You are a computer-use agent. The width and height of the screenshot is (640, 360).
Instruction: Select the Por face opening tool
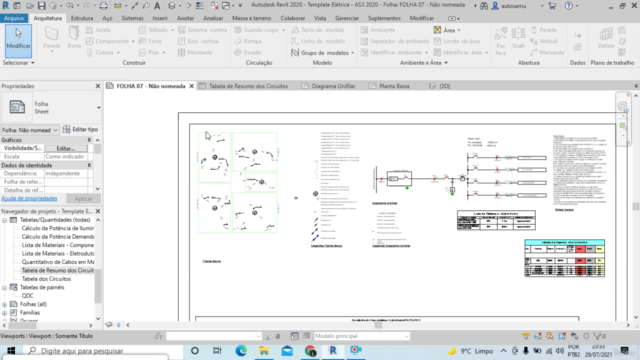click(x=501, y=41)
